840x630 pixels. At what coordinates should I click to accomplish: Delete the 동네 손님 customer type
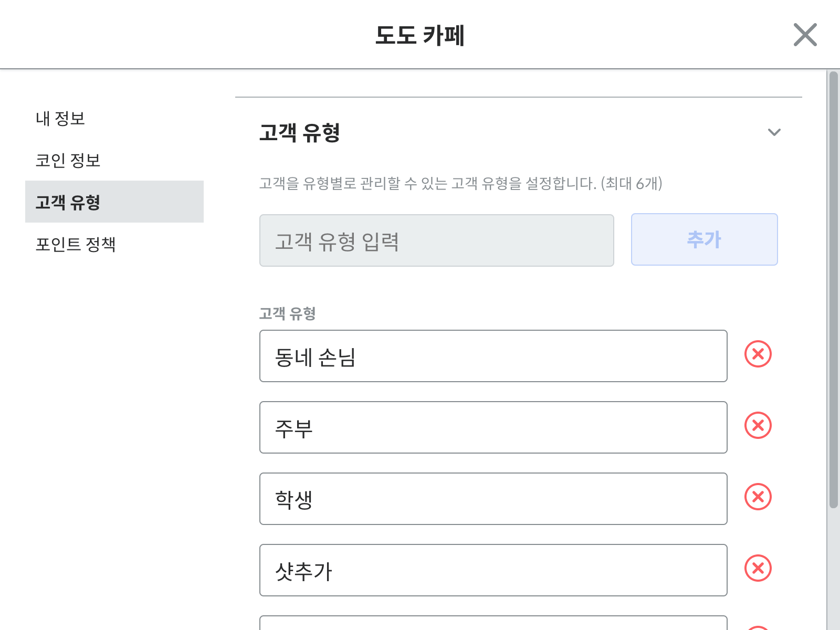[758, 354]
